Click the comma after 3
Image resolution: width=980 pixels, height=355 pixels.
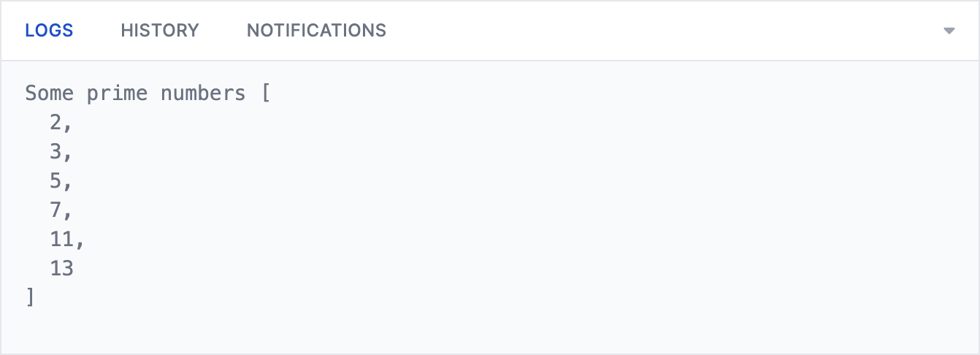click(68, 155)
